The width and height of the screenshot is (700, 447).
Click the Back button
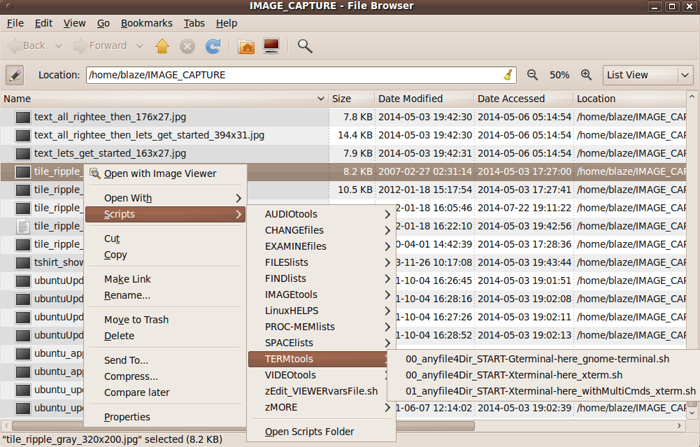(x=28, y=46)
